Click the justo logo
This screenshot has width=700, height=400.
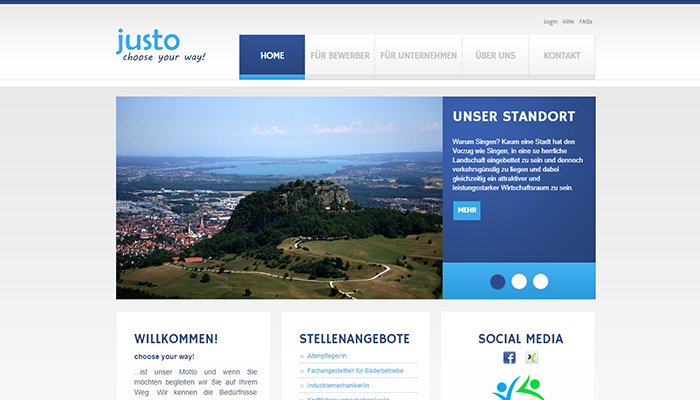click(x=161, y=46)
